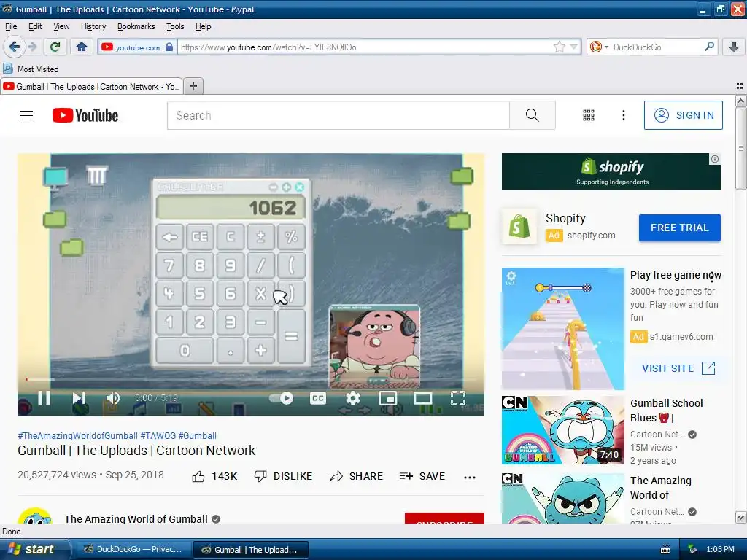Screen dimensions: 747x560
Task: Save the video to a playlist
Action: 422,476
